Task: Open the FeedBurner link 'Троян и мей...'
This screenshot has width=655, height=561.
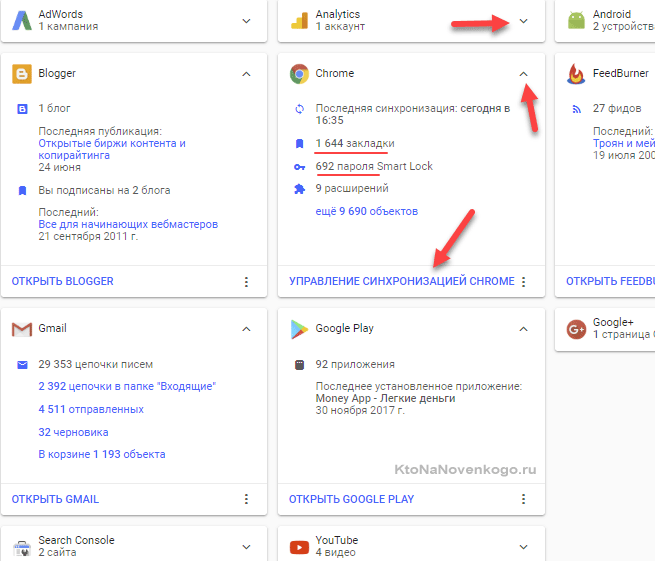Action: [624, 143]
